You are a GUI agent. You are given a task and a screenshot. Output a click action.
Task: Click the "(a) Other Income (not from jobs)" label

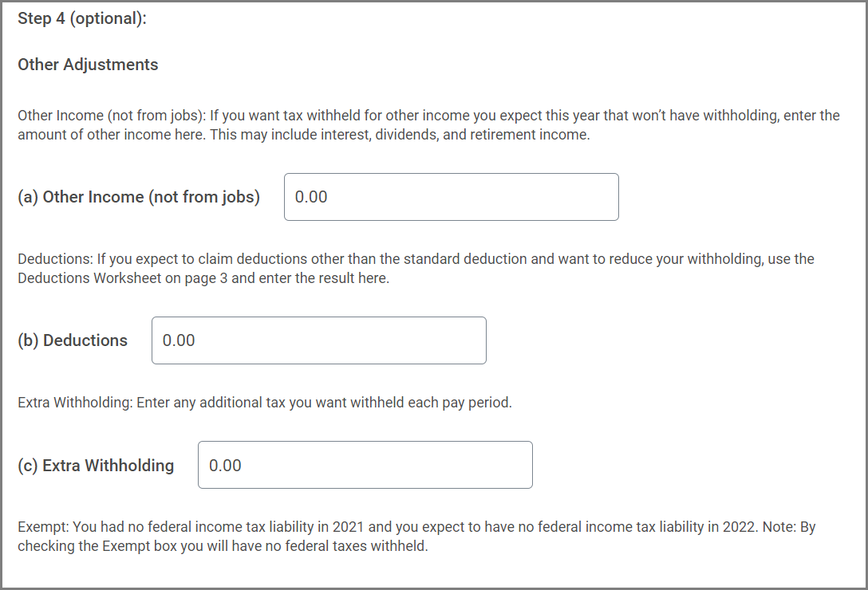tap(139, 197)
